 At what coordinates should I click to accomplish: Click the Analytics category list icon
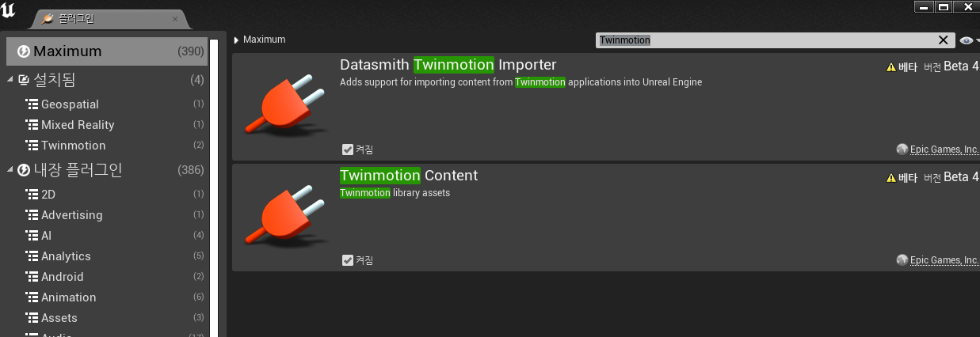(32, 256)
